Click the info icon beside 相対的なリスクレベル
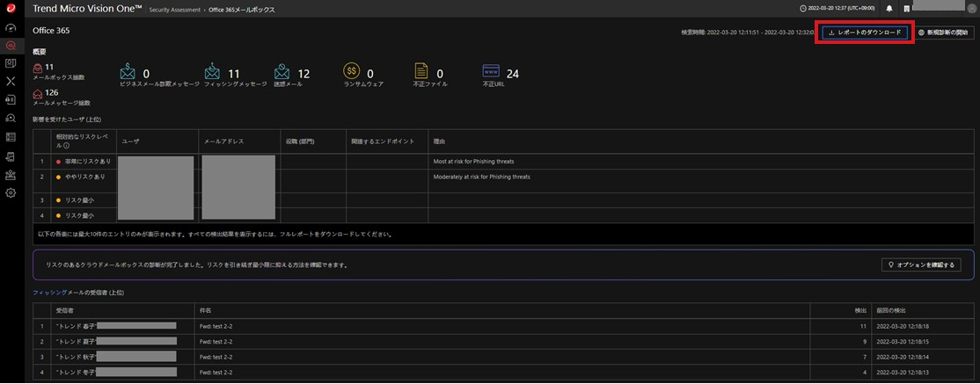This screenshot has height=384, width=980. click(x=67, y=145)
